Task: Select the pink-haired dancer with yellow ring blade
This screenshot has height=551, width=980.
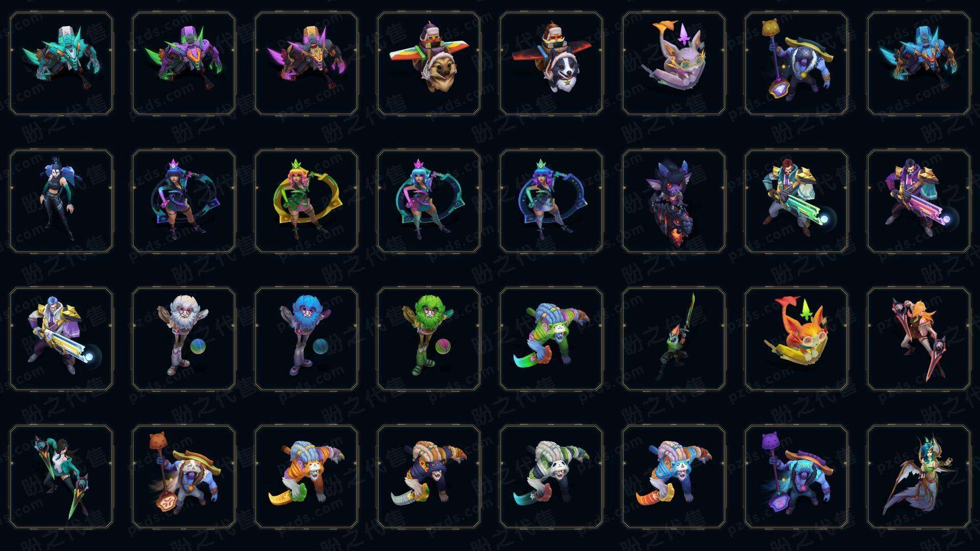Action: pyautogui.click(x=306, y=202)
